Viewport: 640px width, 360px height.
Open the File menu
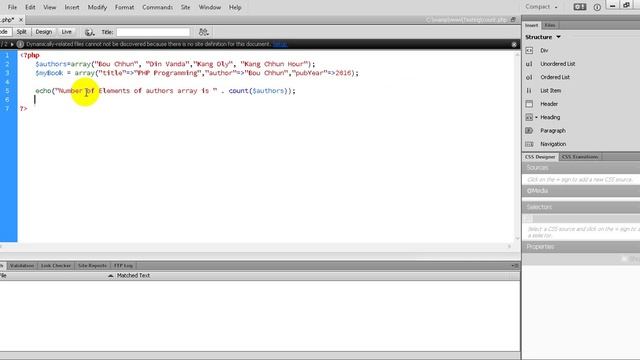[x=12, y=7]
